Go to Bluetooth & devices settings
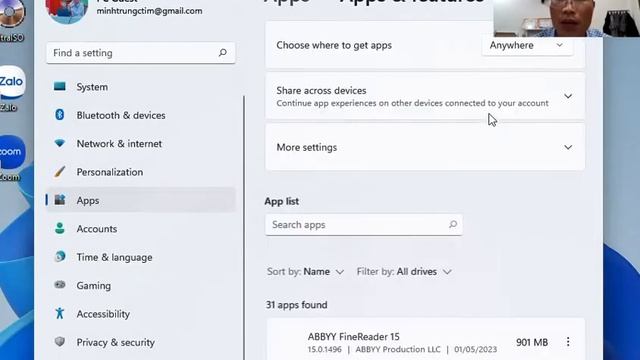Image resolution: width=640 pixels, height=360 pixels. click(141, 115)
